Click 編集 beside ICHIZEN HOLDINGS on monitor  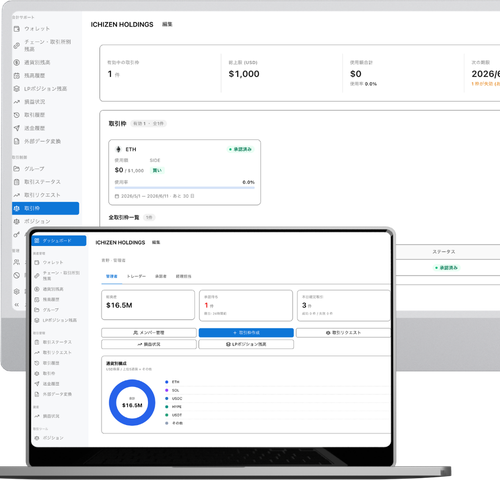[167, 24]
